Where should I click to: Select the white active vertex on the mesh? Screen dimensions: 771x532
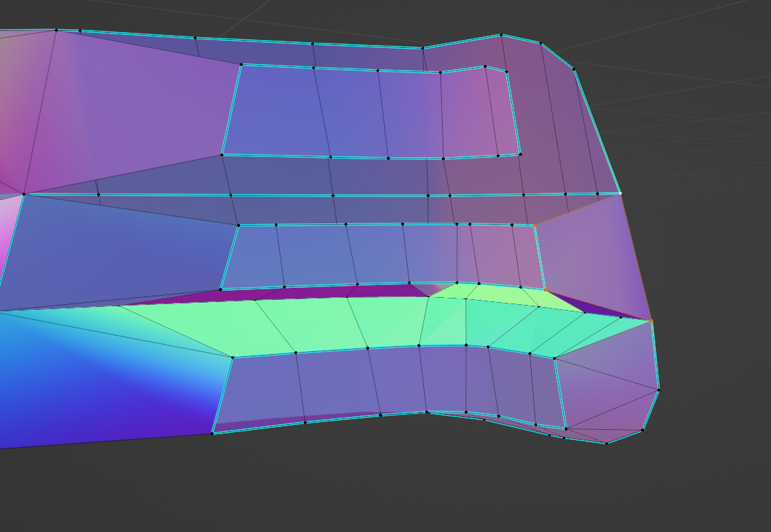(620, 194)
